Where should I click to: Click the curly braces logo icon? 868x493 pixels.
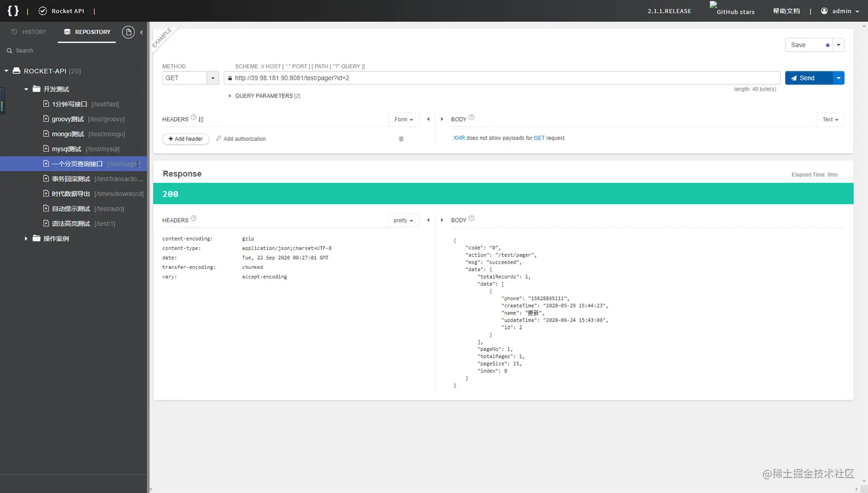click(x=13, y=11)
